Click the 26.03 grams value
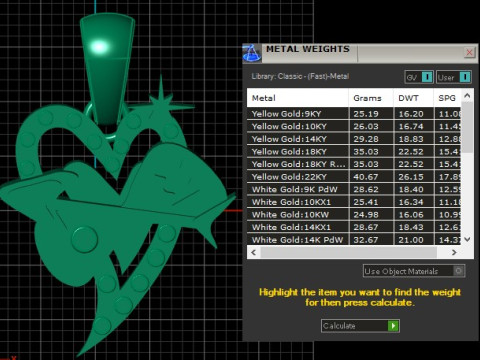Screen dimensions: 480x360 (x=366, y=126)
